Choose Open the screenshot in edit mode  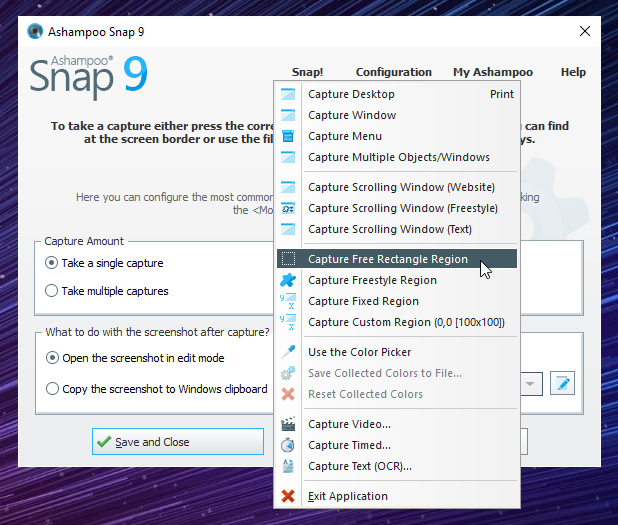[135, 358]
